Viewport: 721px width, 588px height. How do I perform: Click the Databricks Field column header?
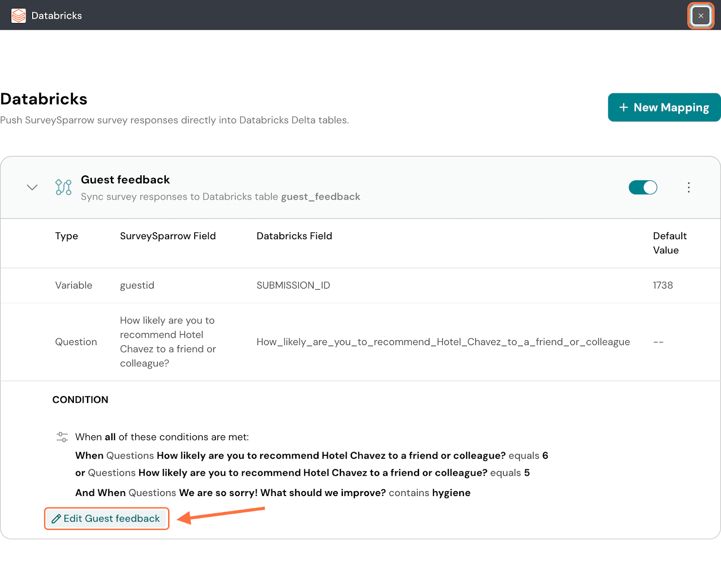(294, 236)
